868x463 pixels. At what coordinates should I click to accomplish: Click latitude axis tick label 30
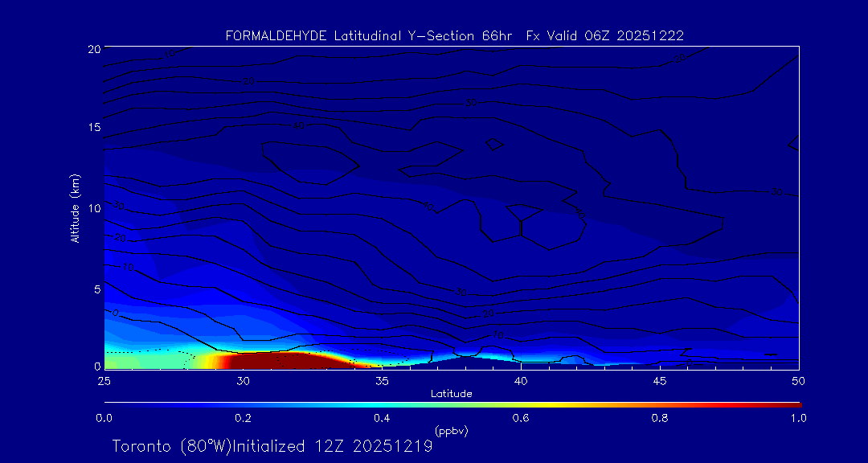click(243, 381)
